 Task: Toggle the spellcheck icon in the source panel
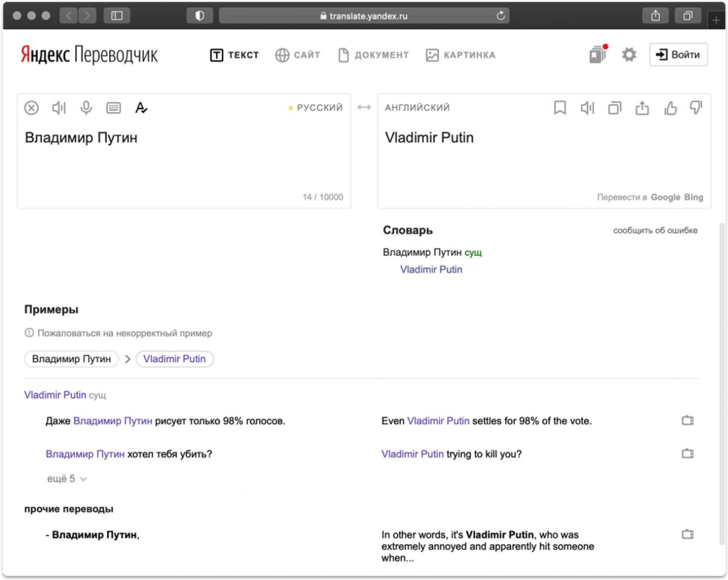(141, 107)
